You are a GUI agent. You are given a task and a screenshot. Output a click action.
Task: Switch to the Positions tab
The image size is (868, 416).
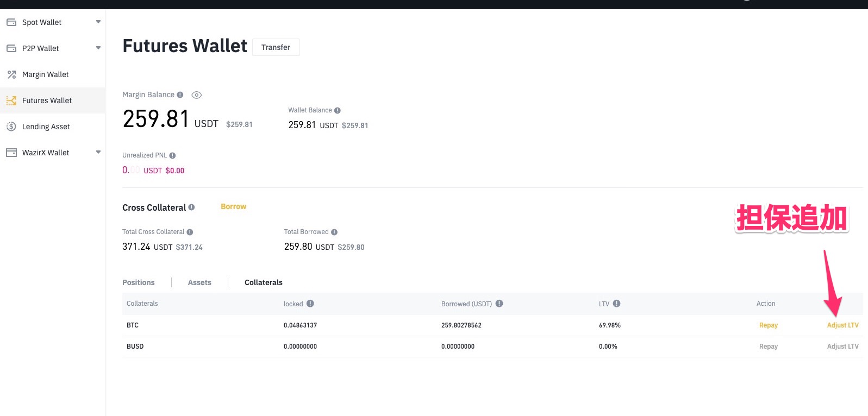pyautogui.click(x=138, y=282)
